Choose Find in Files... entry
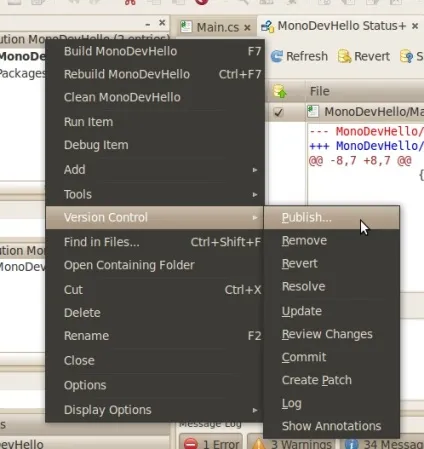 point(155,242)
